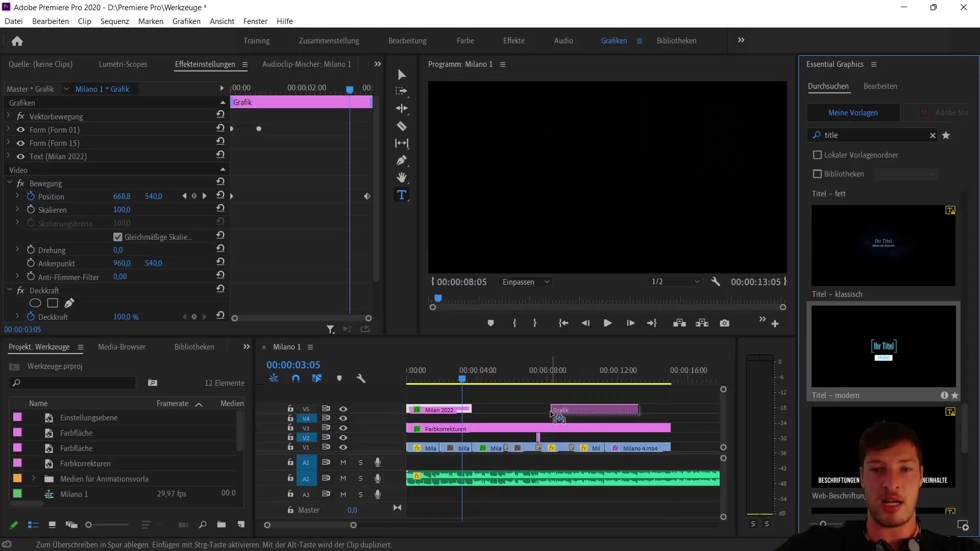Click the Hand tool icon
This screenshot has width=980, height=551.
pyautogui.click(x=402, y=178)
